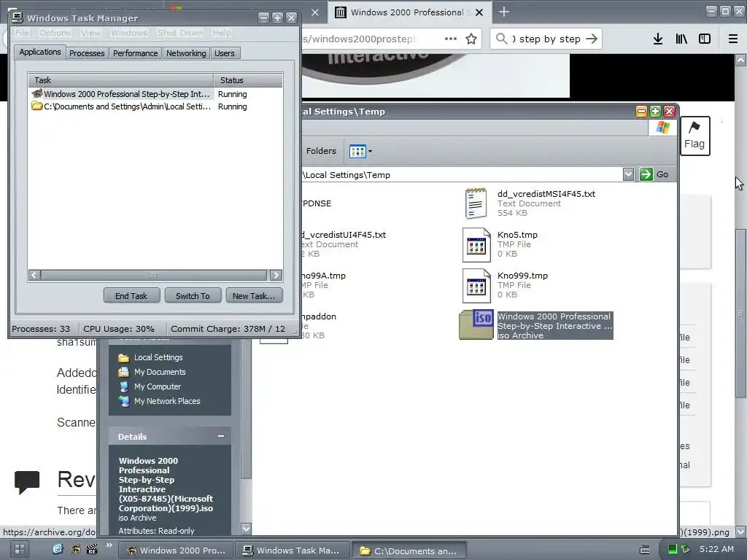Select the C:\Documents and Settings task row
Screen dimensions: 747x560
point(155,106)
